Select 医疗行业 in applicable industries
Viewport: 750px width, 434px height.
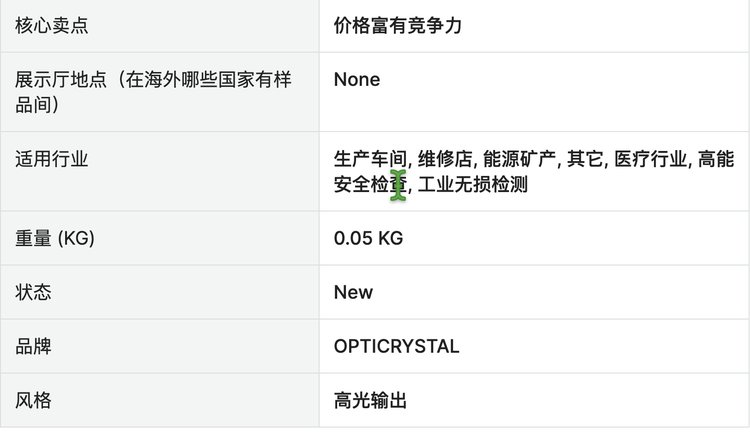pyautogui.click(x=650, y=159)
